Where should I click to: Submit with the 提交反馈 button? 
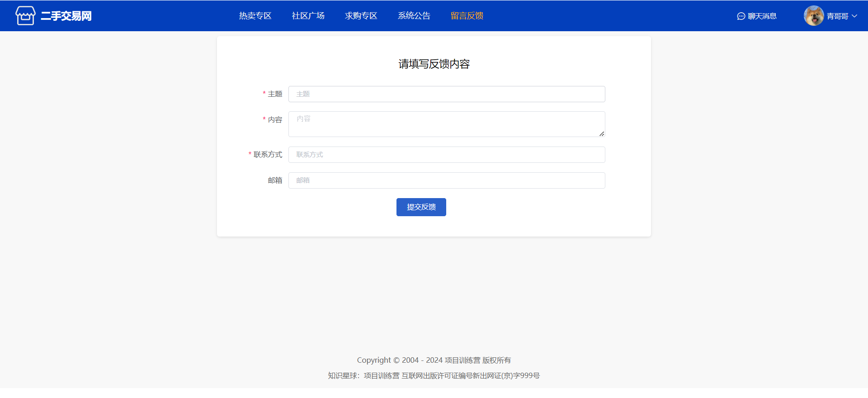coord(421,207)
